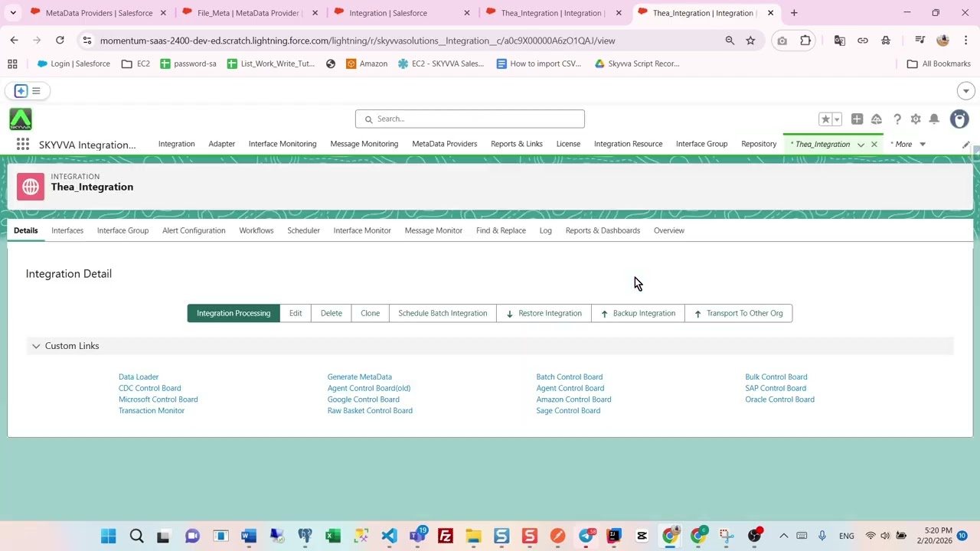Click the browser back arrow
The image size is (980, 551).
pos(14,41)
